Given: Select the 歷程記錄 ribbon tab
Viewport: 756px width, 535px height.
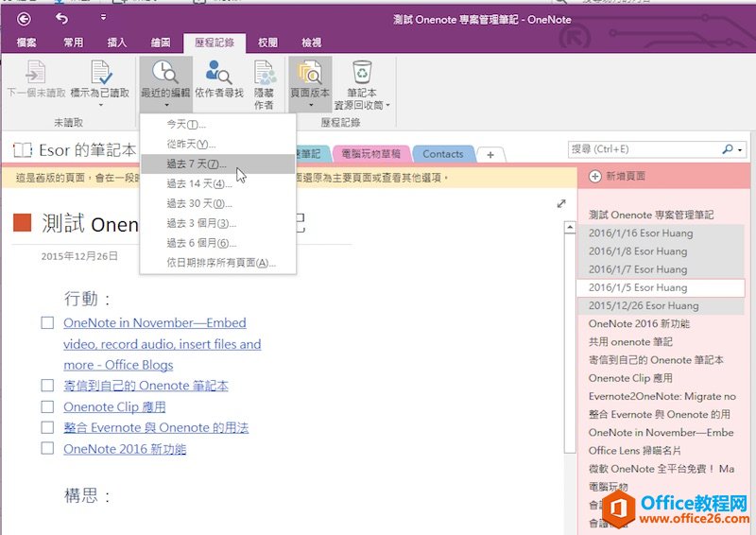Looking at the screenshot, I should (215, 43).
